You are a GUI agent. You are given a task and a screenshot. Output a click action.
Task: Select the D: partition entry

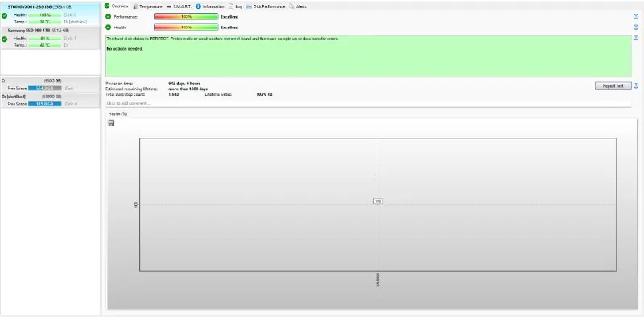(x=50, y=101)
